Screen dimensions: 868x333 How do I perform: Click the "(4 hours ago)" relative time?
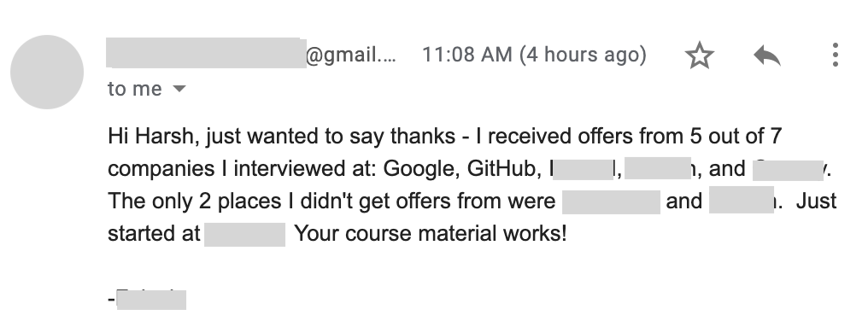click(x=583, y=55)
